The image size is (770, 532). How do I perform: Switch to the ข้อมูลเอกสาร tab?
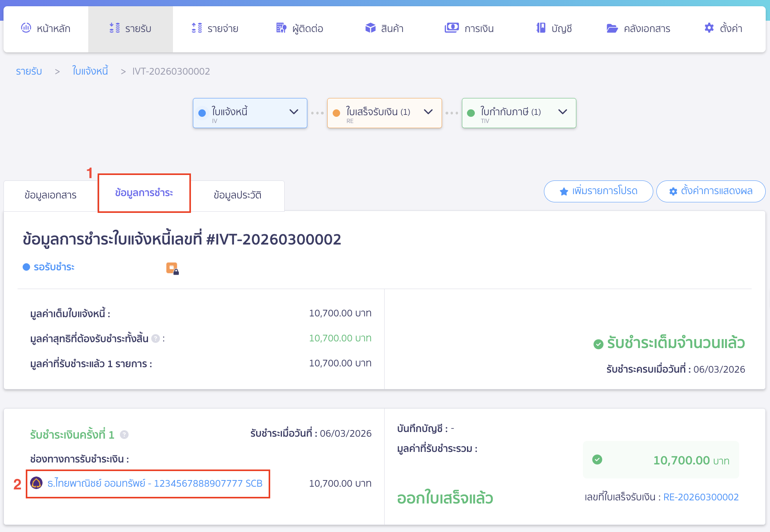(x=50, y=195)
